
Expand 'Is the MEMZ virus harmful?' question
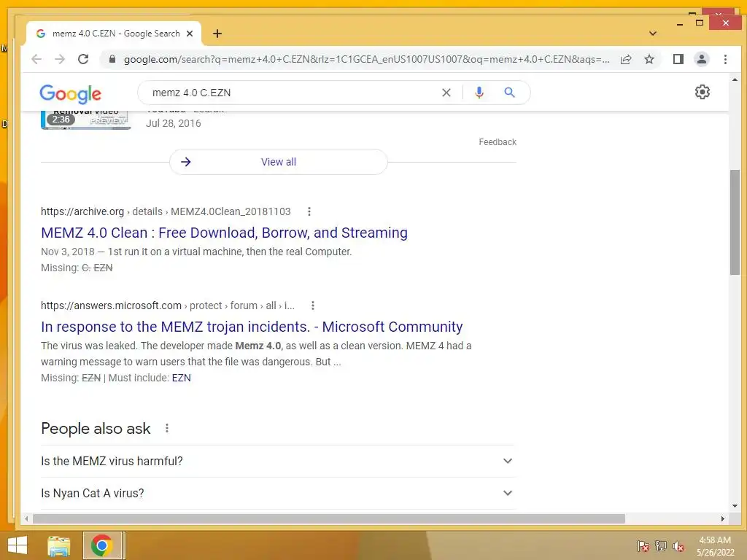(x=278, y=461)
